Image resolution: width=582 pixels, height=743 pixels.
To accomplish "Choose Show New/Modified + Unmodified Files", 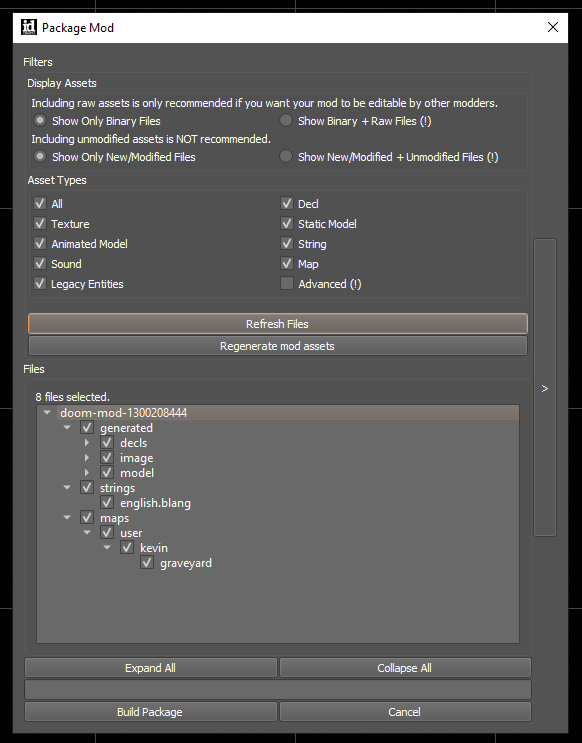I will pyautogui.click(x=286, y=156).
